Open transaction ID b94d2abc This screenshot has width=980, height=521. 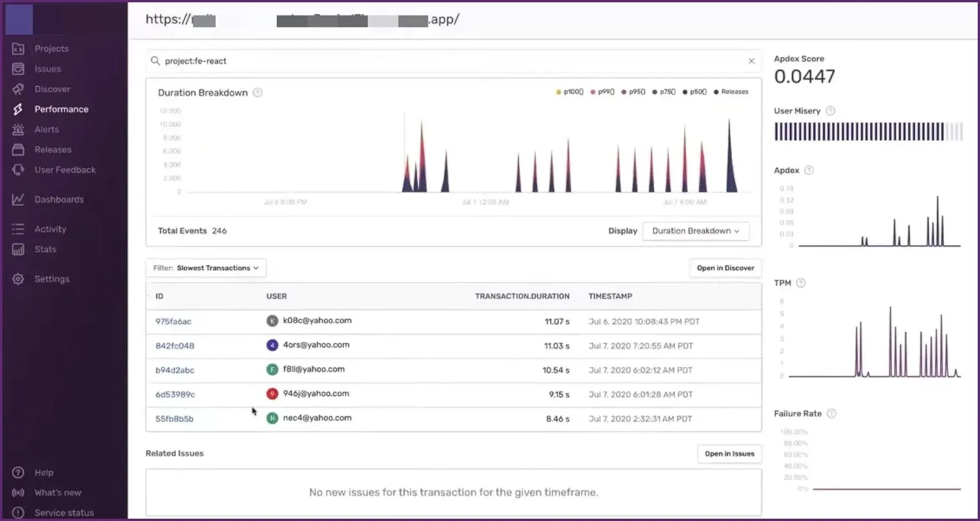(x=175, y=370)
